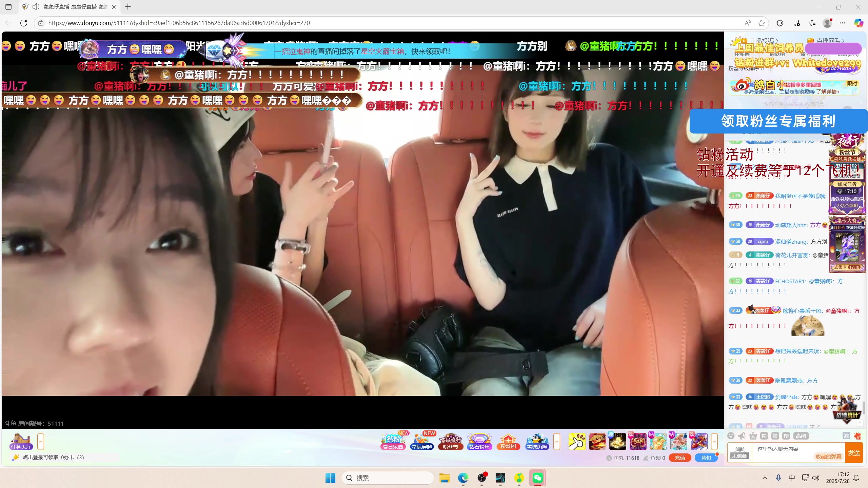This screenshot has height=488, width=868.
Task: Toggle the 高能 chat option
Action: (x=801, y=436)
